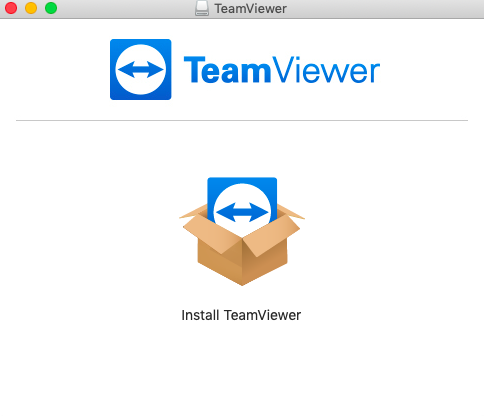The image size is (484, 416).
Task: Click the horizontal separator line below the logo
Action: [x=242, y=120]
